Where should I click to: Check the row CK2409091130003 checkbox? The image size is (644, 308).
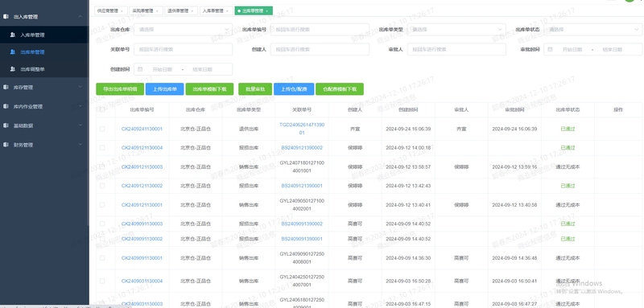pos(102,224)
